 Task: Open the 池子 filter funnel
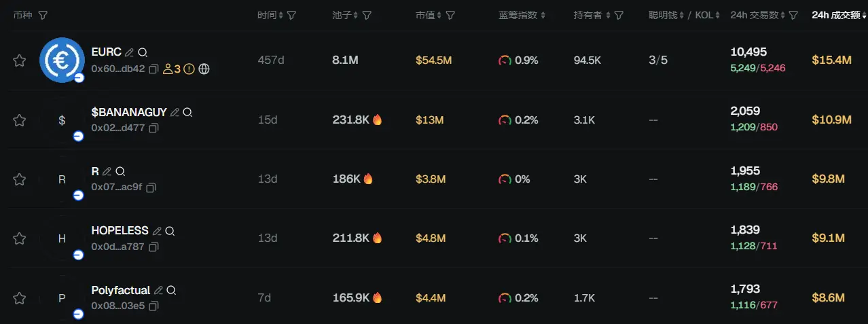coord(367,15)
